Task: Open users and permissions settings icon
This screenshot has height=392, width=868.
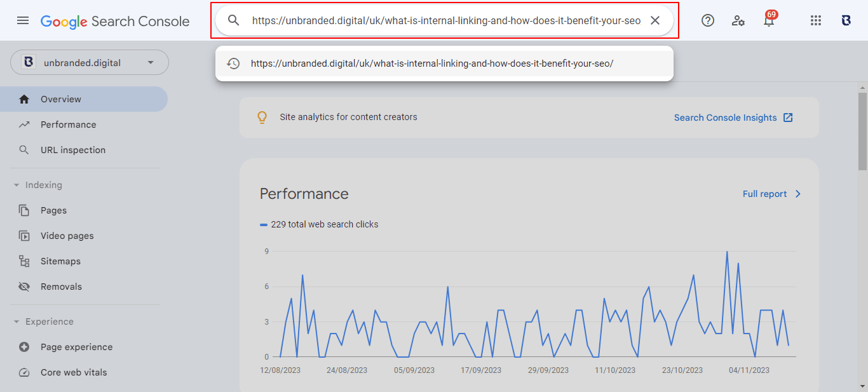Action: point(738,20)
